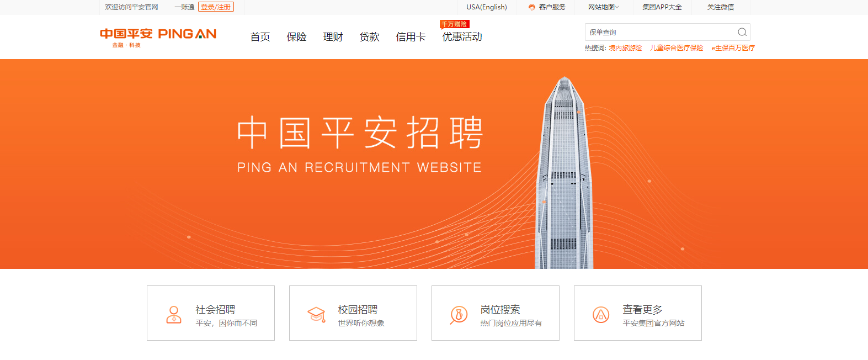Click the 儿童综合医疗保险 link
The height and width of the screenshot is (360, 868).
[x=677, y=48]
